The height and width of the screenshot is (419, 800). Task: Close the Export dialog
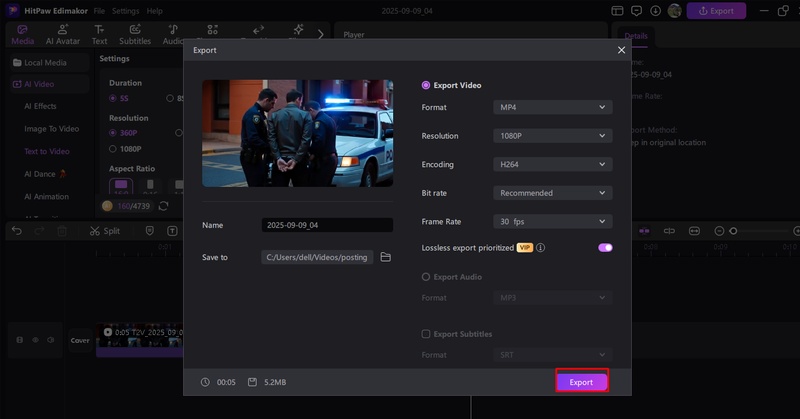point(621,50)
